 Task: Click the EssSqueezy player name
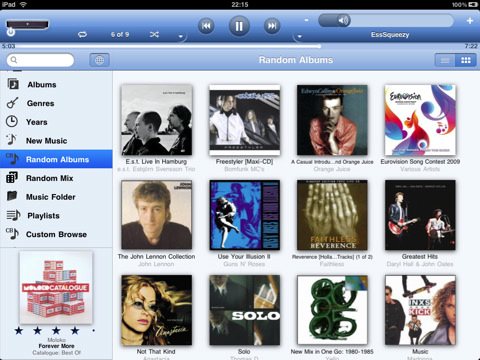[390, 35]
